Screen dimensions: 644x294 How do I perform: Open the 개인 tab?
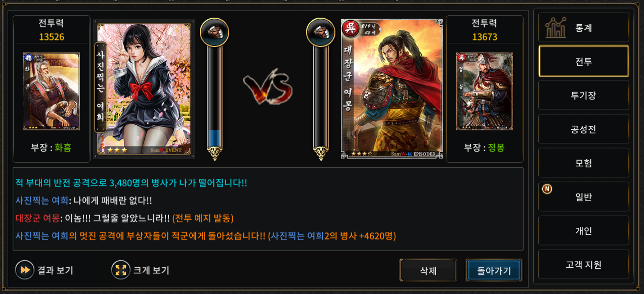coord(584,231)
